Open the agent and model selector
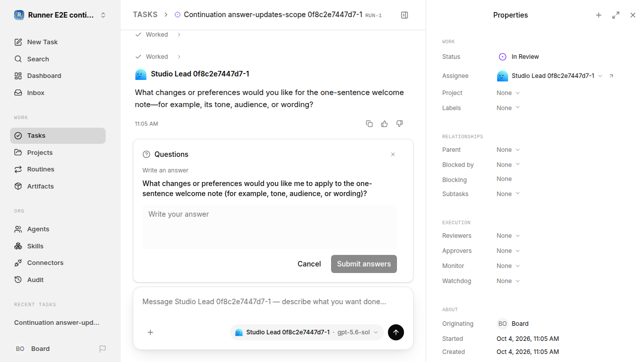The height and width of the screenshot is (362, 644). coord(307,332)
